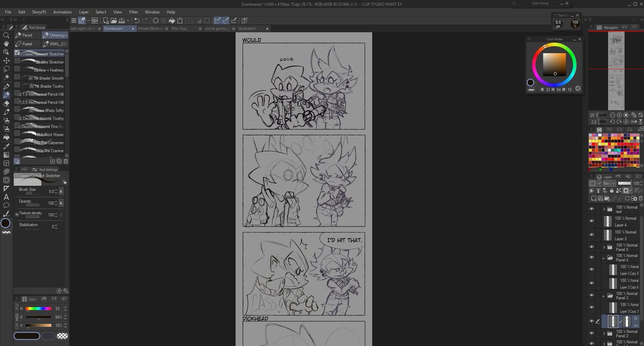This screenshot has width=644, height=346.
Task: Expand the text layer folder
Action: coord(604,209)
